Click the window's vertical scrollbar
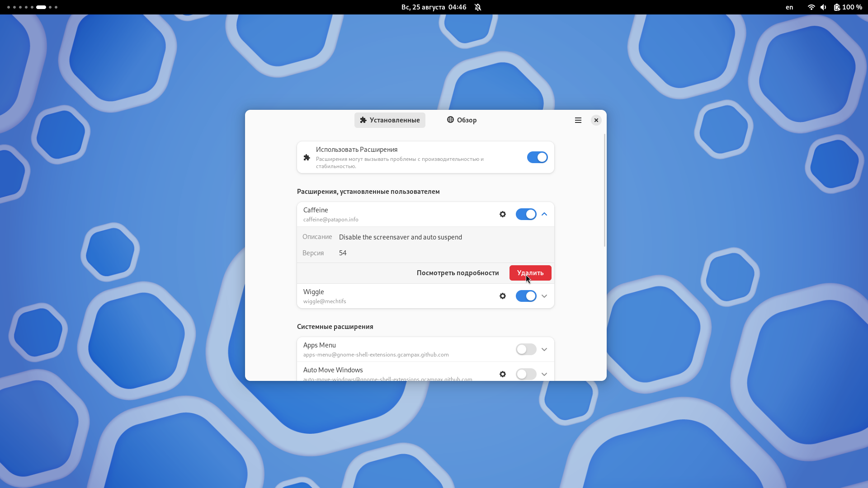 [604, 190]
